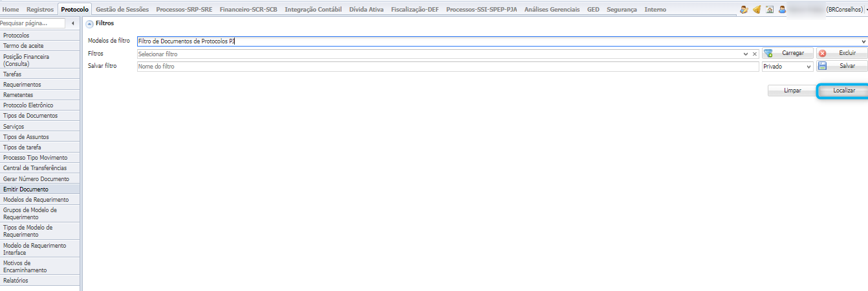Click the user editing icon in top bar
868x291 pixels.
point(744,10)
